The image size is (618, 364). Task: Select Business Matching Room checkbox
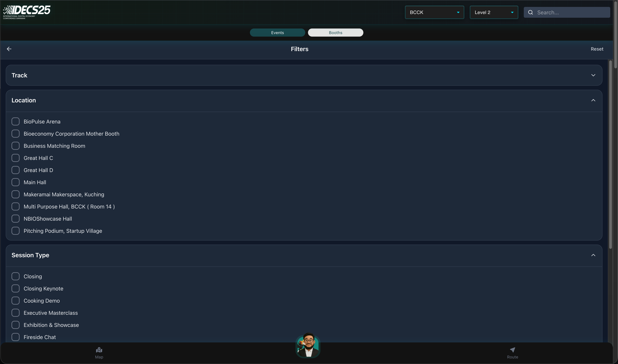[16, 146]
